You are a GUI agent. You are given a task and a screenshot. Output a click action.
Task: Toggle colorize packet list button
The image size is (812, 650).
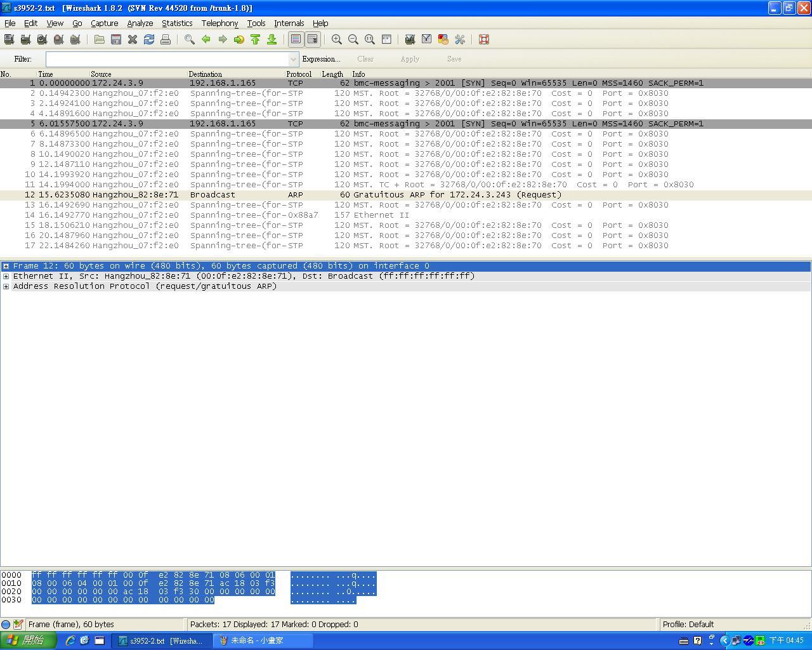pyautogui.click(x=296, y=39)
